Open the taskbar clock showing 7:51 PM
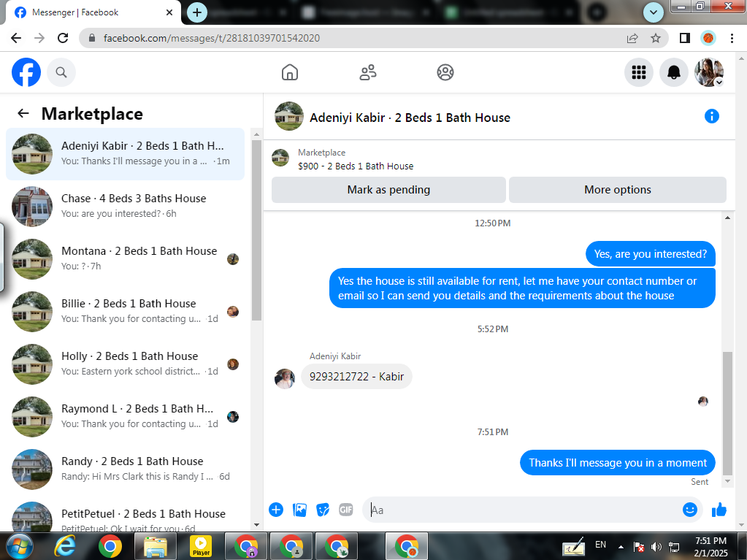 [x=710, y=547]
